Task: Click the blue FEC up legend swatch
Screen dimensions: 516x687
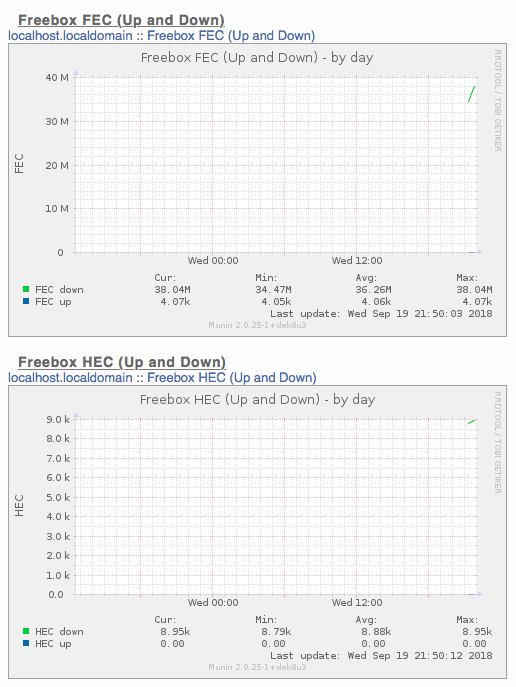Action: click(x=26, y=301)
